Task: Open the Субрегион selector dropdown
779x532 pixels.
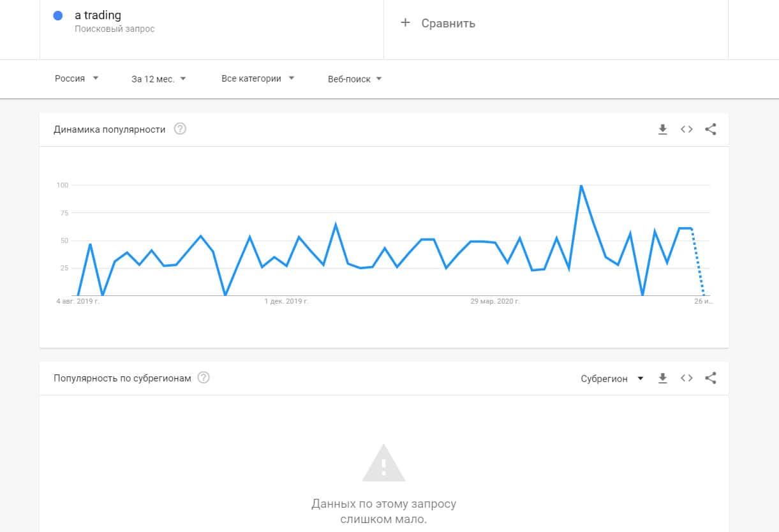Action: tap(612, 378)
